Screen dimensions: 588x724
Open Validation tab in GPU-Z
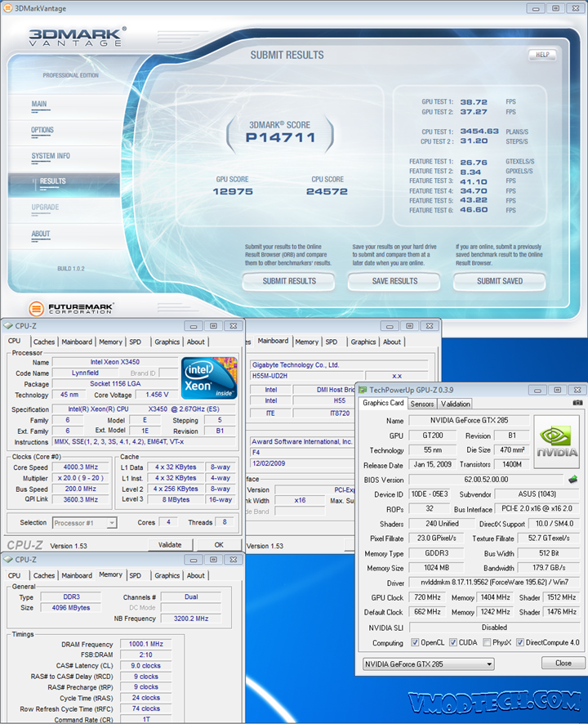point(456,404)
